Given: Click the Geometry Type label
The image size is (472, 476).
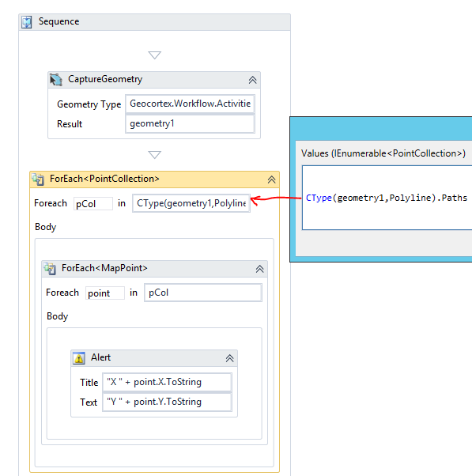Looking at the screenshot, I should (89, 104).
